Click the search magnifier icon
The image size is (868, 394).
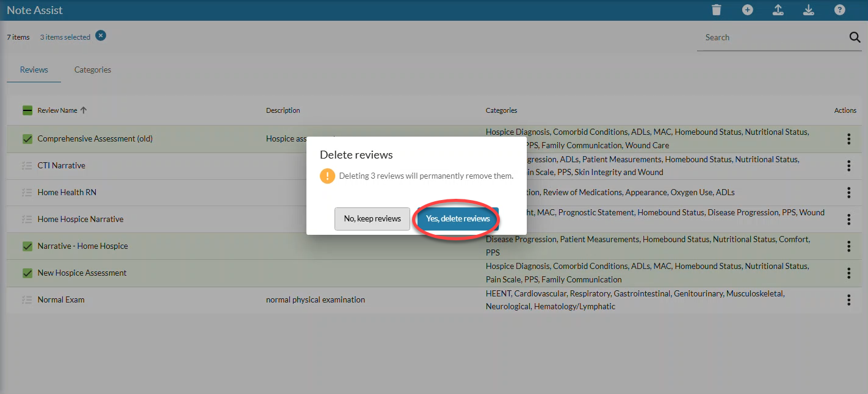point(855,37)
